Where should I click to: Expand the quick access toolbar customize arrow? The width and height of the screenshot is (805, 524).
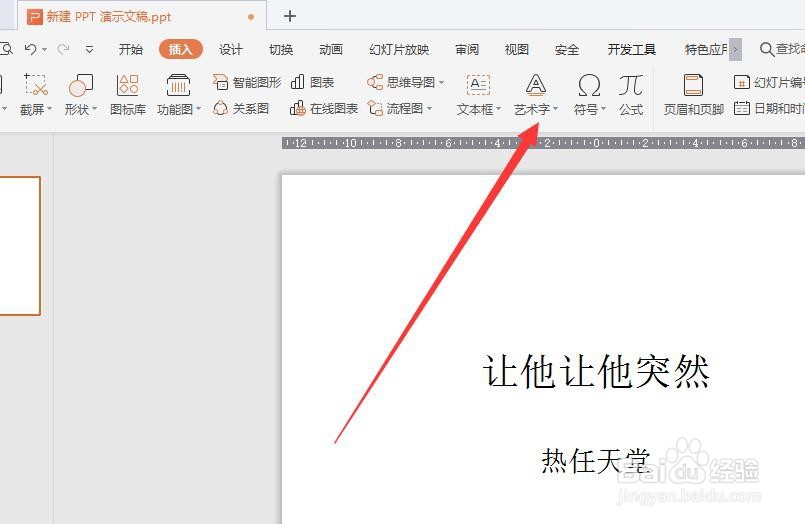tap(89, 49)
